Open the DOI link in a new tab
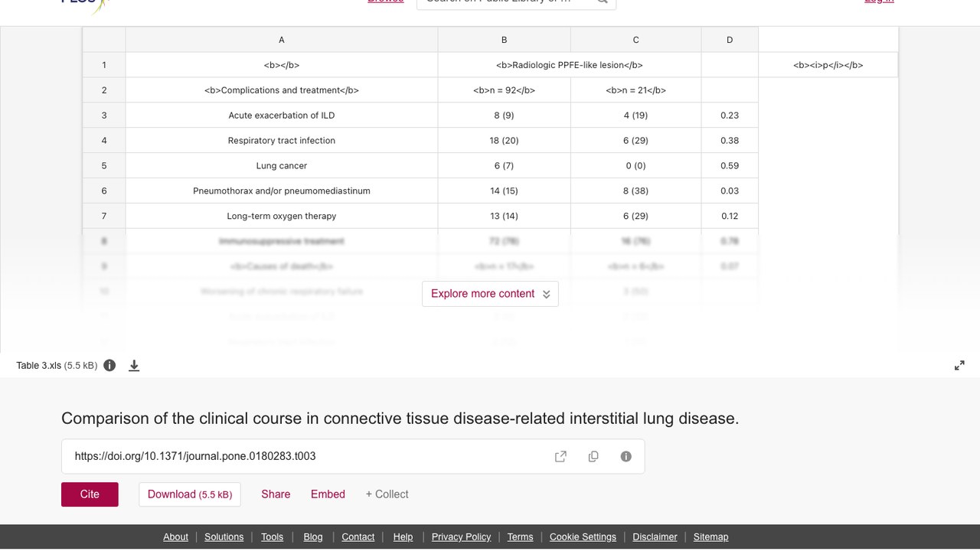The width and height of the screenshot is (980, 551). tap(560, 456)
